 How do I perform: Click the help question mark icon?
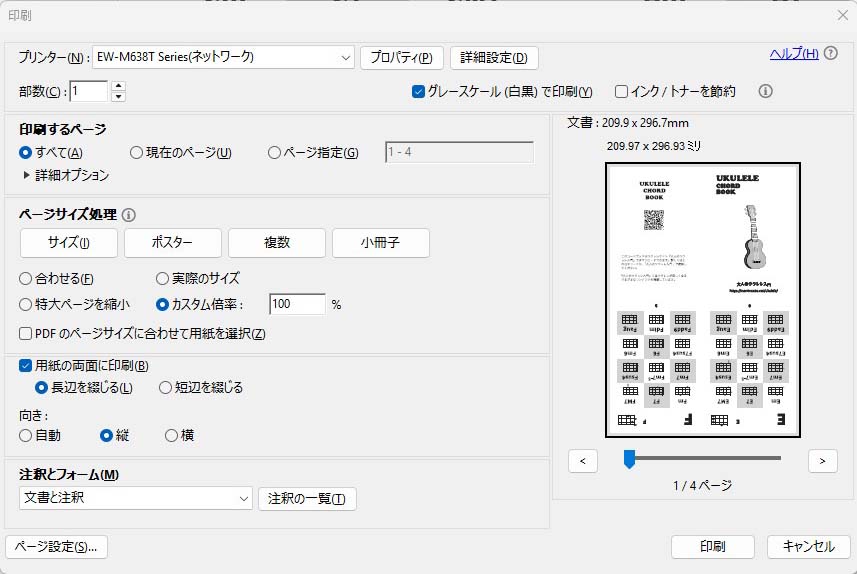click(x=830, y=54)
